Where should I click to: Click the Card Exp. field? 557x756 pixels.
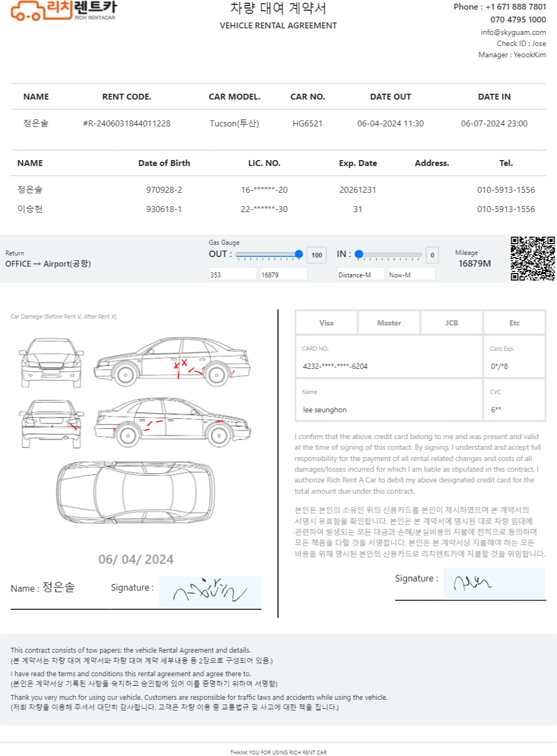click(514, 366)
